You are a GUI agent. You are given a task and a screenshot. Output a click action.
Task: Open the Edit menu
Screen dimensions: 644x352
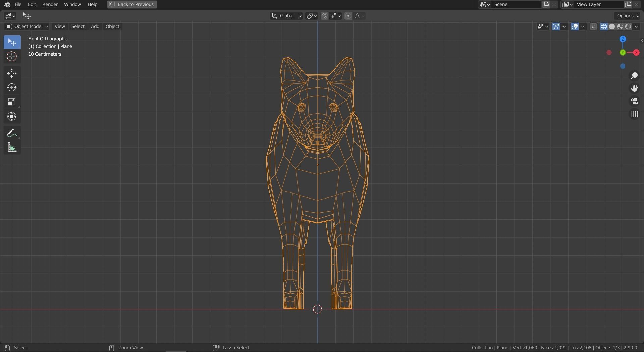click(x=32, y=4)
